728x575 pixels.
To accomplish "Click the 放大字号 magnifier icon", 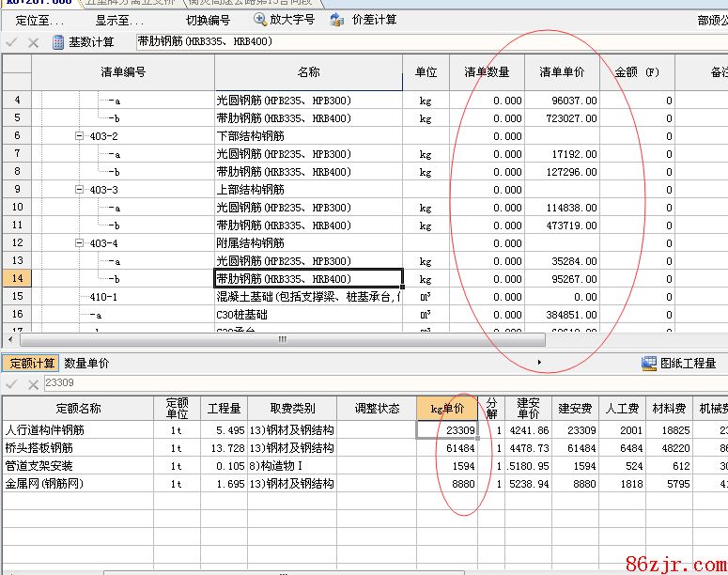I will [x=260, y=20].
